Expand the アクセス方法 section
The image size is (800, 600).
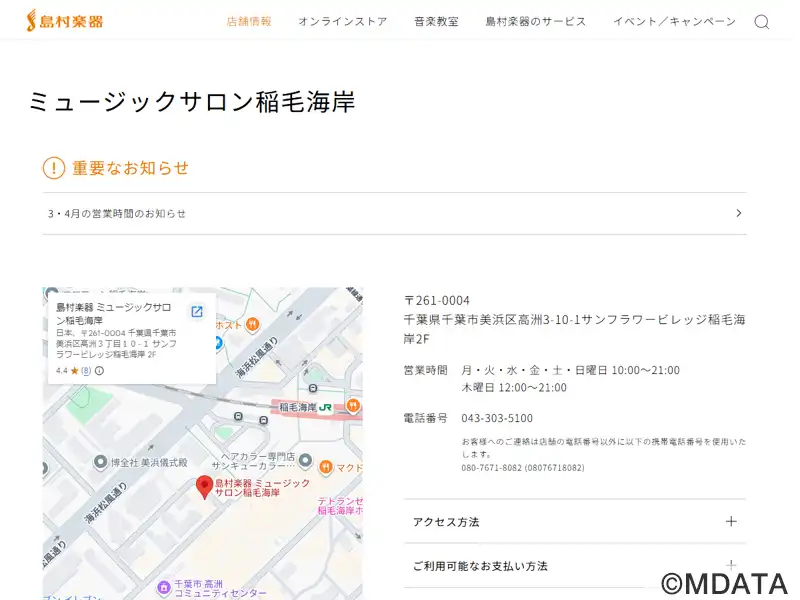click(x=574, y=521)
